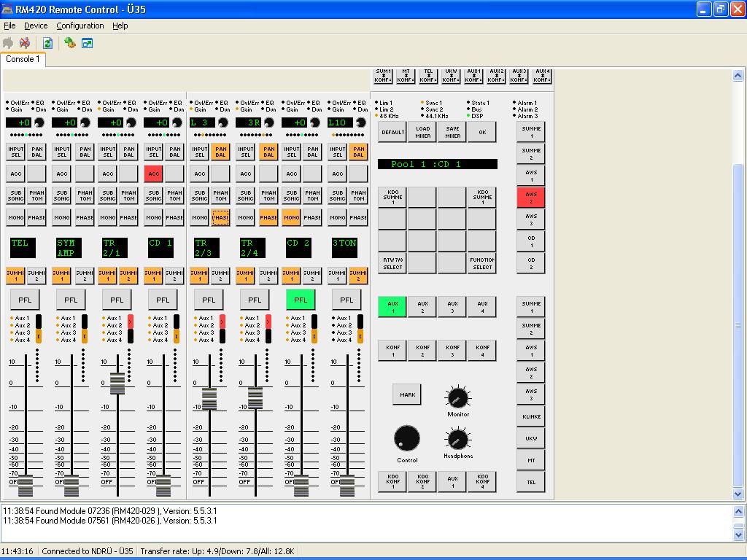Click the Headphone volume knob
The height and width of the screenshot is (560, 747).
458,439
